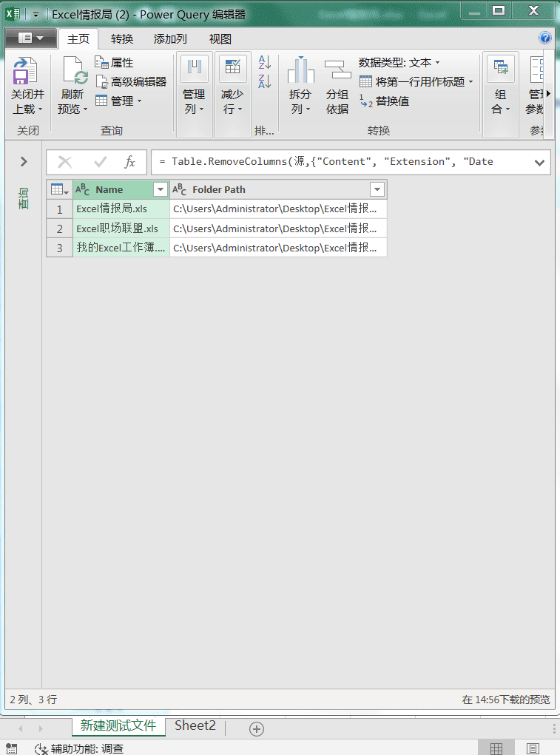The image size is (560, 755).
Task: Switch to the Sheet2 tab in Excel
Action: 195,725
